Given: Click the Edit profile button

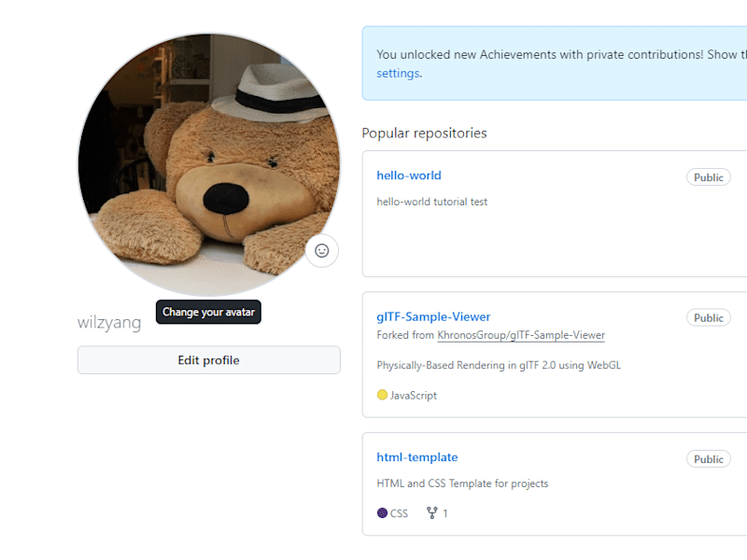Looking at the screenshot, I should 209,360.
